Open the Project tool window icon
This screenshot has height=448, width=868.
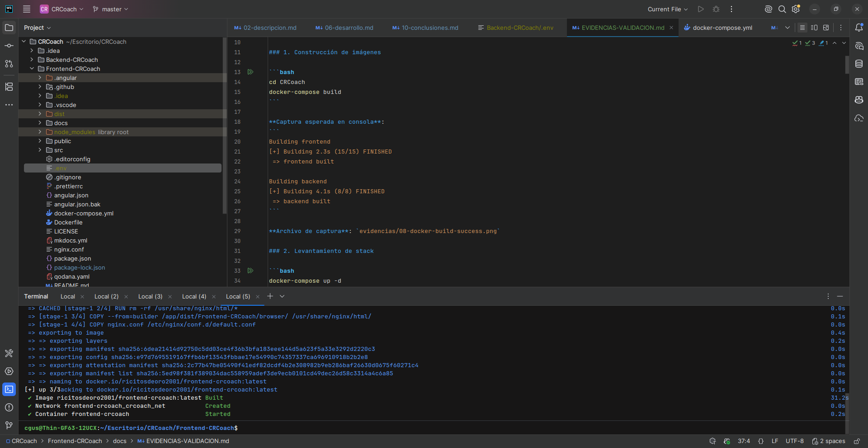[x=9, y=28]
